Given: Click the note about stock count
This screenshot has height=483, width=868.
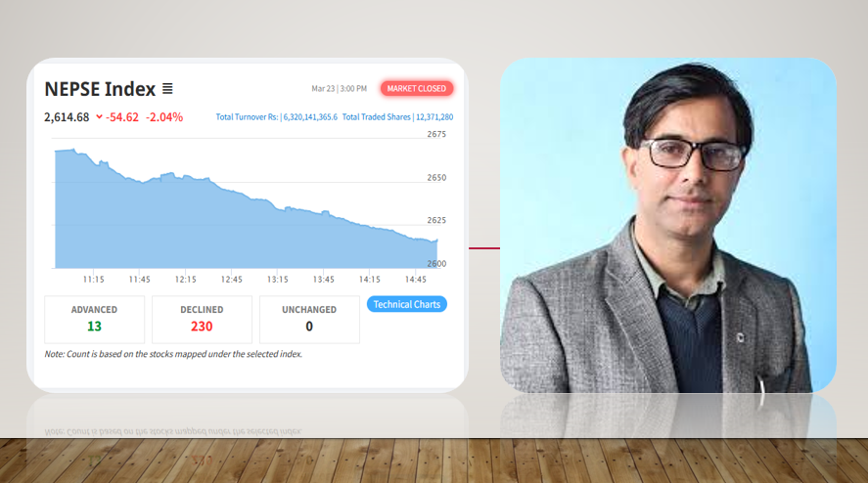Looking at the screenshot, I should point(173,354).
